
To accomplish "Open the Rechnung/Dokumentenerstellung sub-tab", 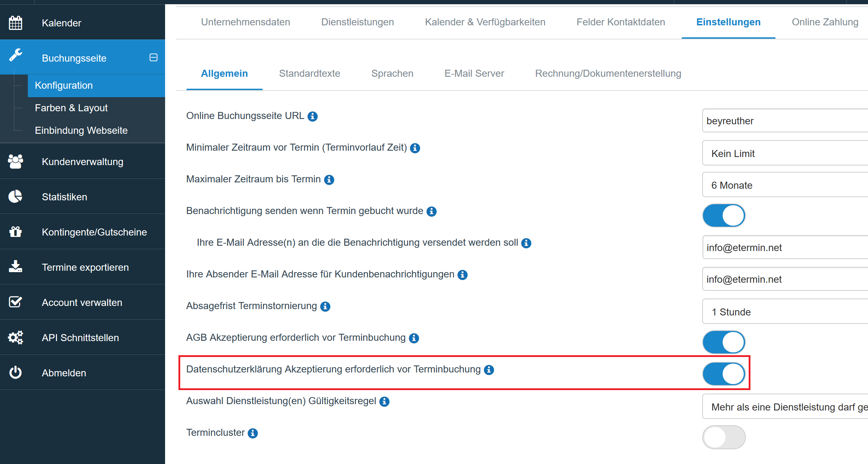I will click(608, 73).
